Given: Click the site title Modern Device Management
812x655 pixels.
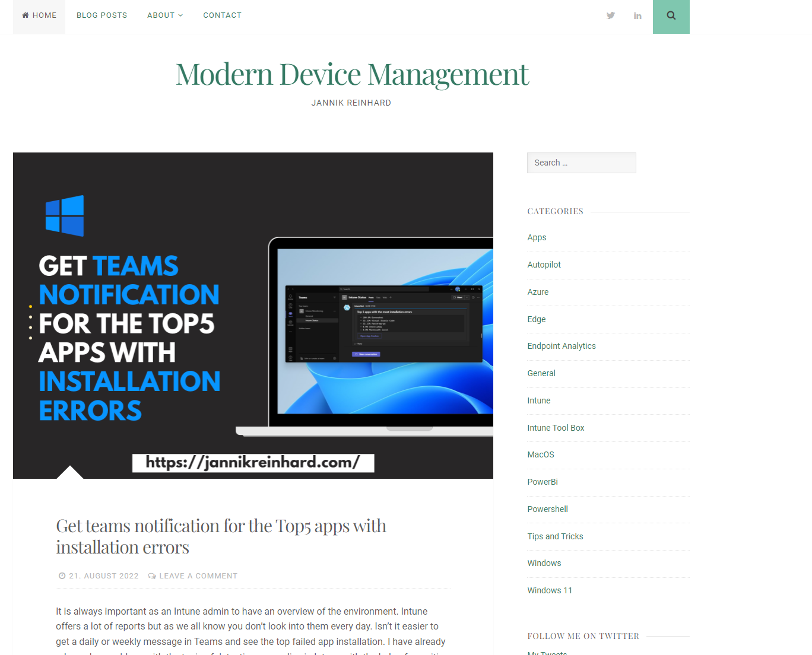Looking at the screenshot, I should coord(351,74).
